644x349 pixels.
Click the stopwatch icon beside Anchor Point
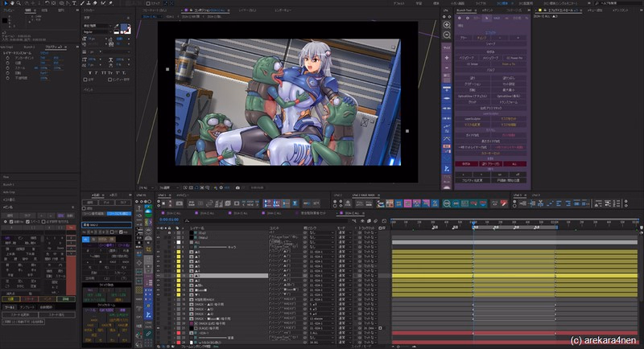click(x=6, y=58)
